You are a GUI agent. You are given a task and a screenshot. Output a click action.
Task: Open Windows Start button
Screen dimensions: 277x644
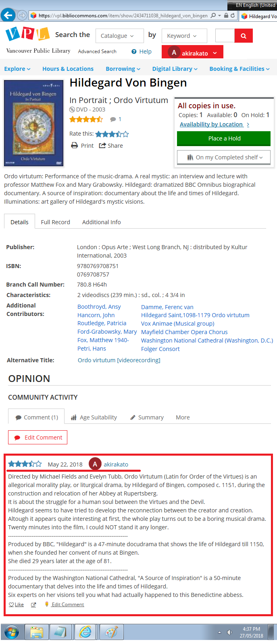(x=11, y=632)
